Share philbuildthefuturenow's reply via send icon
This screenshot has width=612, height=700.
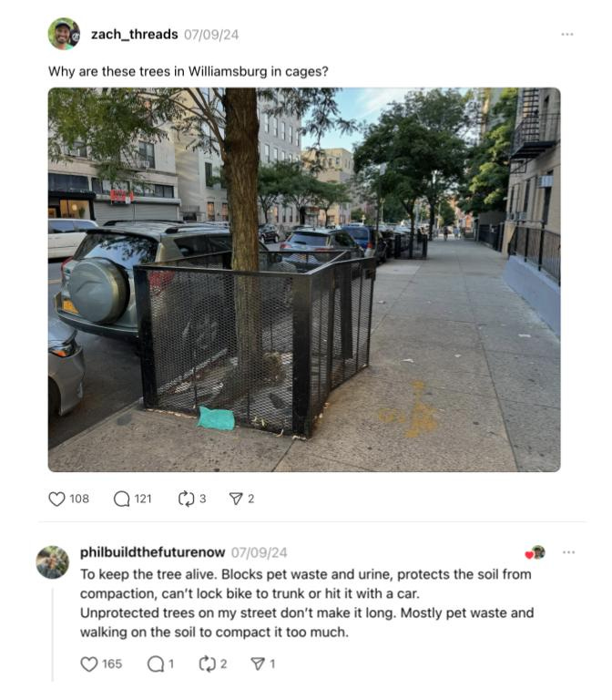[x=258, y=664]
